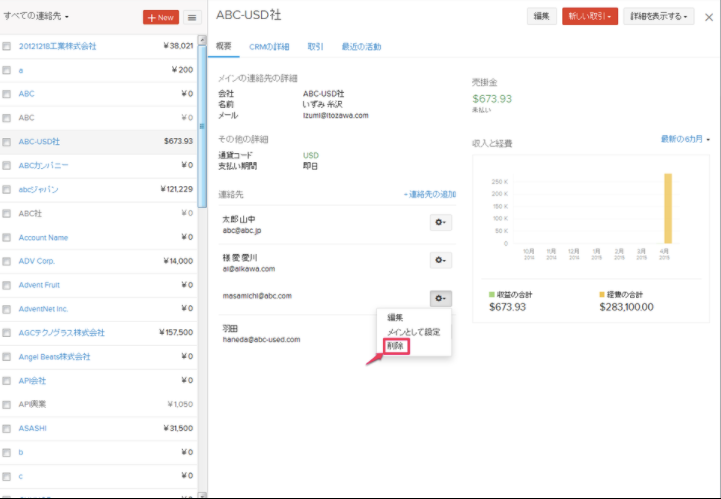The width and height of the screenshot is (721, 499).
Task: Switch to the CRMの詳細 tab
Action: pos(270,47)
